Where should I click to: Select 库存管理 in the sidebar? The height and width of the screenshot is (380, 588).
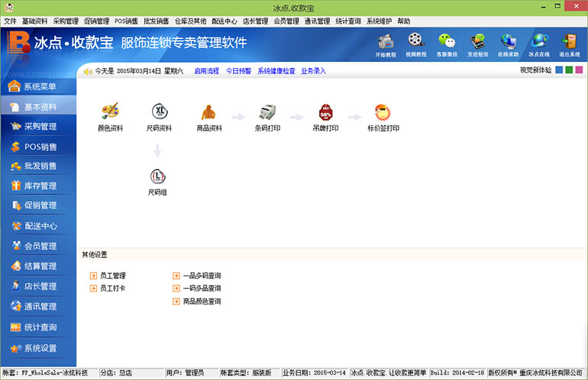pyautogui.click(x=38, y=186)
